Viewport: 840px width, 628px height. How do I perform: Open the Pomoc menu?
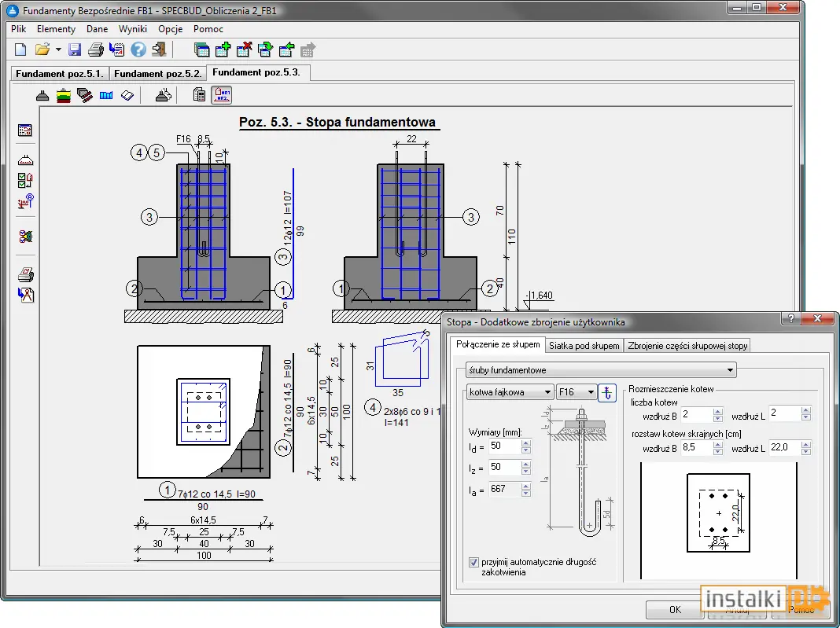point(208,29)
